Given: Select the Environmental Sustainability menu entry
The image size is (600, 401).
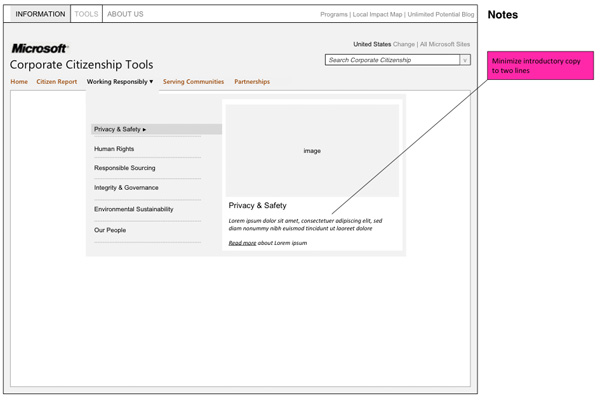Looking at the screenshot, I should pyautogui.click(x=134, y=209).
